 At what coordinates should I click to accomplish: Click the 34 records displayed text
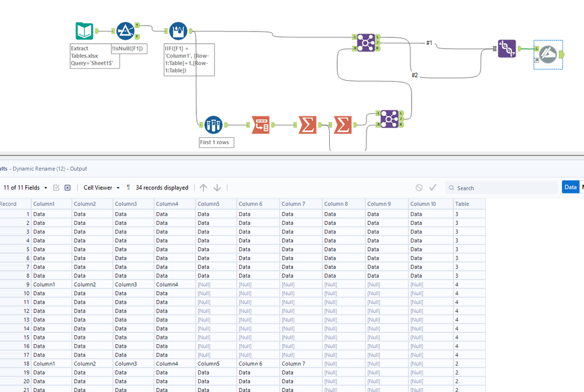162,188
